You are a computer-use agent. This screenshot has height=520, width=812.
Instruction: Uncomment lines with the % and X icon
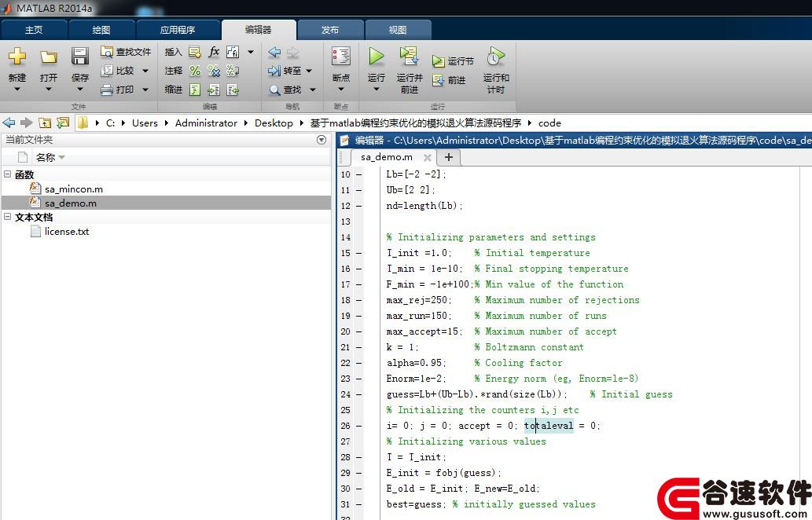[x=213, y=71]
